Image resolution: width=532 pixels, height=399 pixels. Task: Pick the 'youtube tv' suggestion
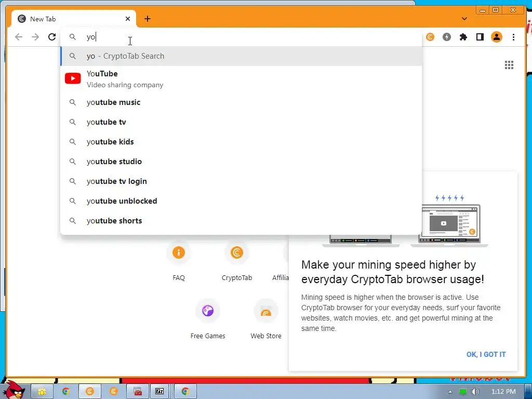point(241,122)
